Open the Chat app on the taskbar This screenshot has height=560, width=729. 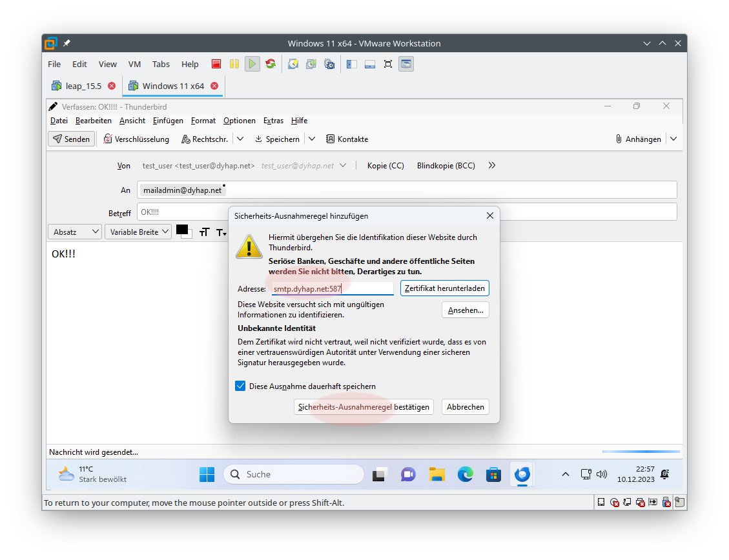(408, 474)
